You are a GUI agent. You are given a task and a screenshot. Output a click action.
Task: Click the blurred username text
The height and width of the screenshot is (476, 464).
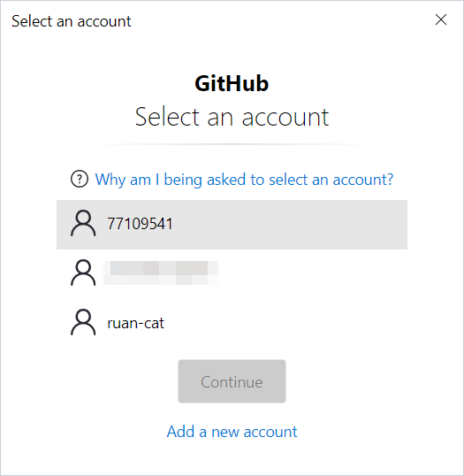[x=161, y=273]
